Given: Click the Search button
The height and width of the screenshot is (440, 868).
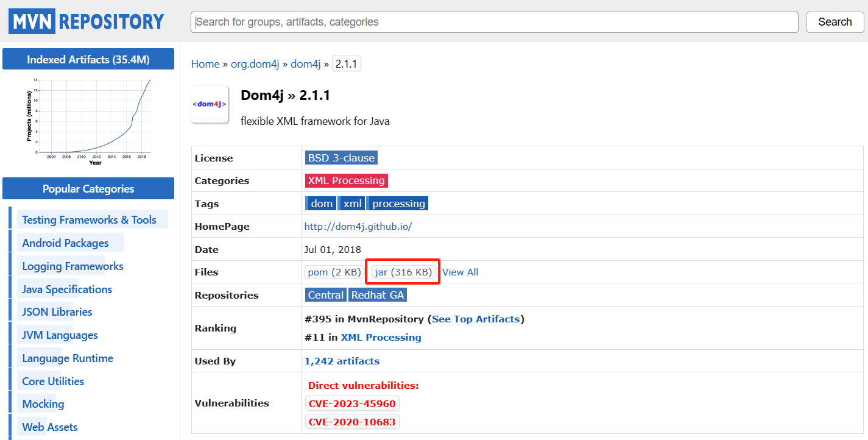Looking at the screenshot, I should 834,22.
